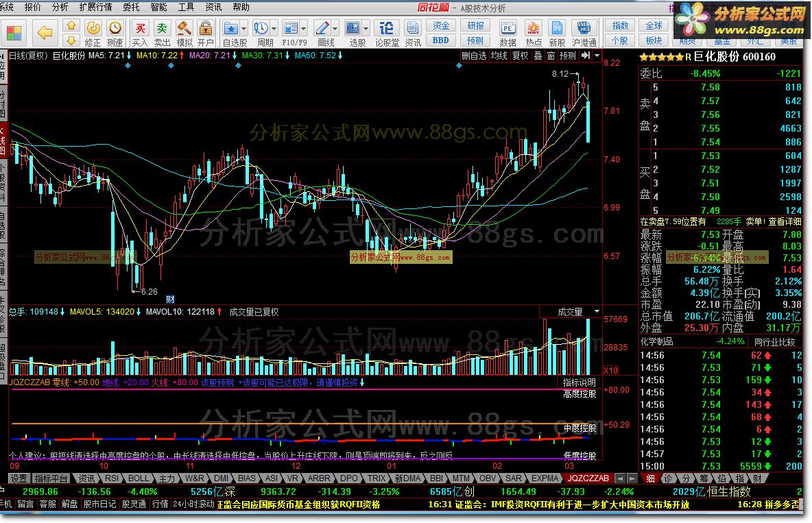
Task: Expand the 周期 period dropdown arrow
Action: [274, 29]
